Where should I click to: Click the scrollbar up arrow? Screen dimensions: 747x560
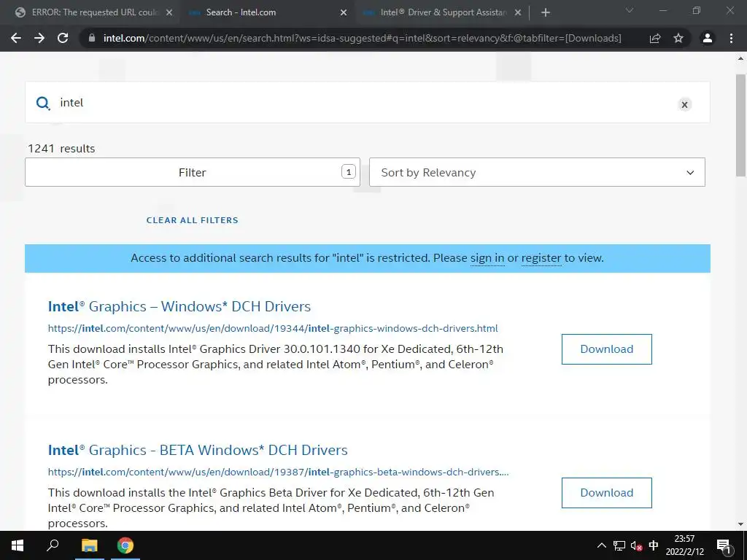(x=740, y=58)
